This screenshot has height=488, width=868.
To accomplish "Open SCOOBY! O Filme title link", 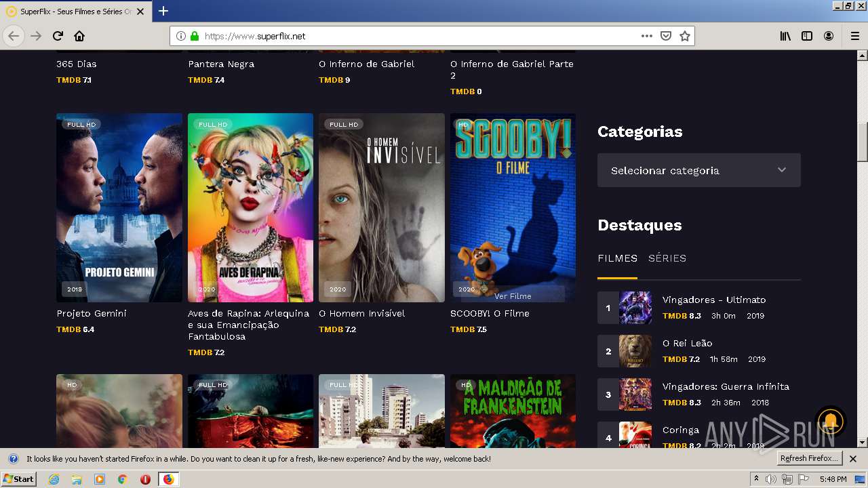I will [x=490, y=313].
